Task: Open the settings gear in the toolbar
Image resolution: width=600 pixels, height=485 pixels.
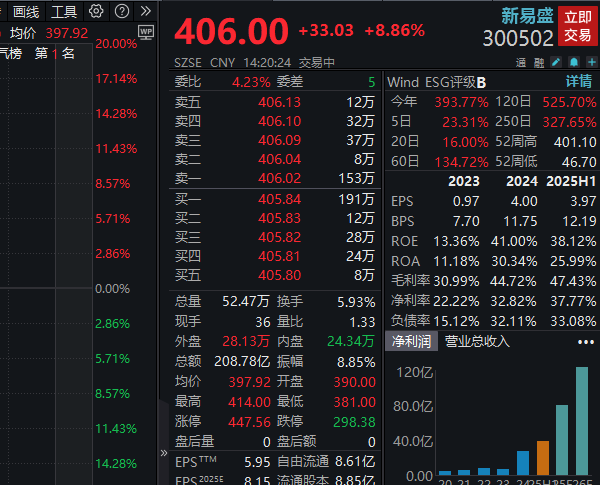Action: 96,11
